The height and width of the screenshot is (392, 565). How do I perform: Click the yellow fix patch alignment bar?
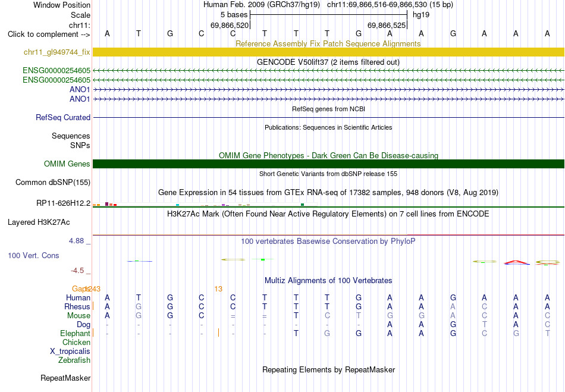point(328,52)
